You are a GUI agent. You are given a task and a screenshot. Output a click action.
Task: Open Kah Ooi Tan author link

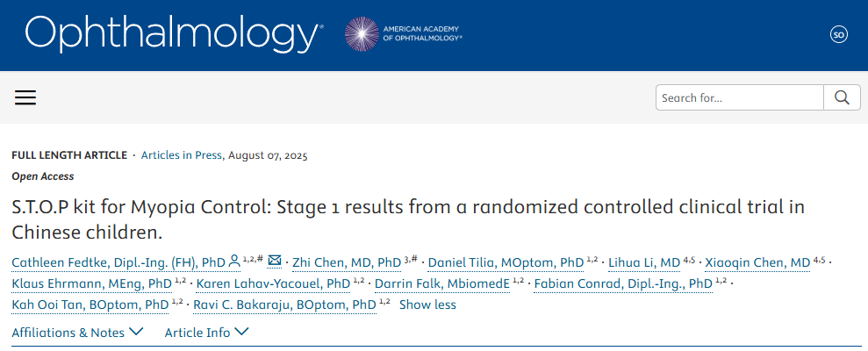pos(90,304)
